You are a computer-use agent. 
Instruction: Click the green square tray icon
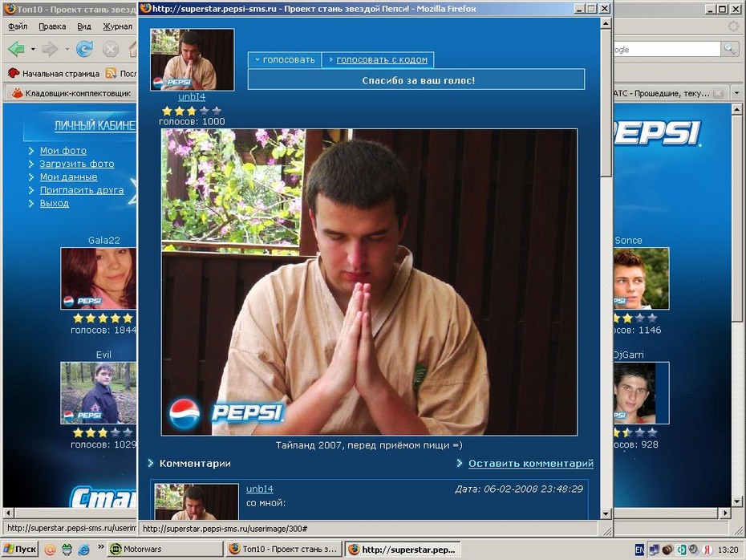pyautogui.click(x=681, y=550)
